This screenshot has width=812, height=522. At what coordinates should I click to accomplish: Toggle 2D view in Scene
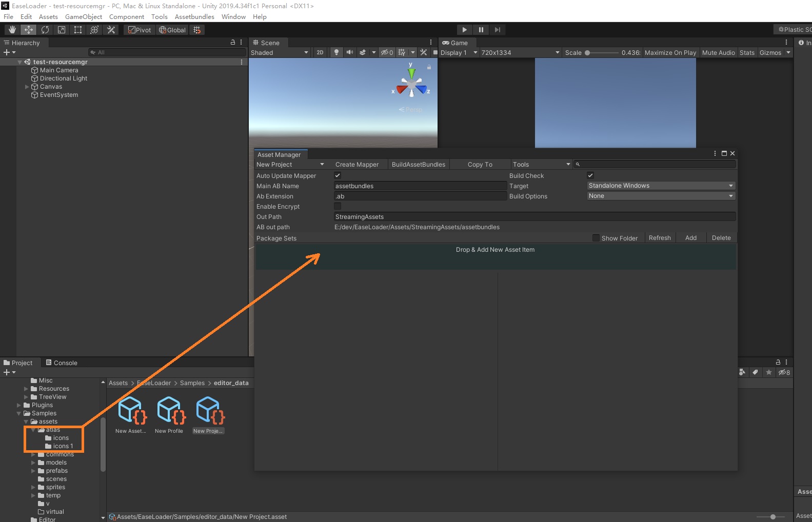320,52
